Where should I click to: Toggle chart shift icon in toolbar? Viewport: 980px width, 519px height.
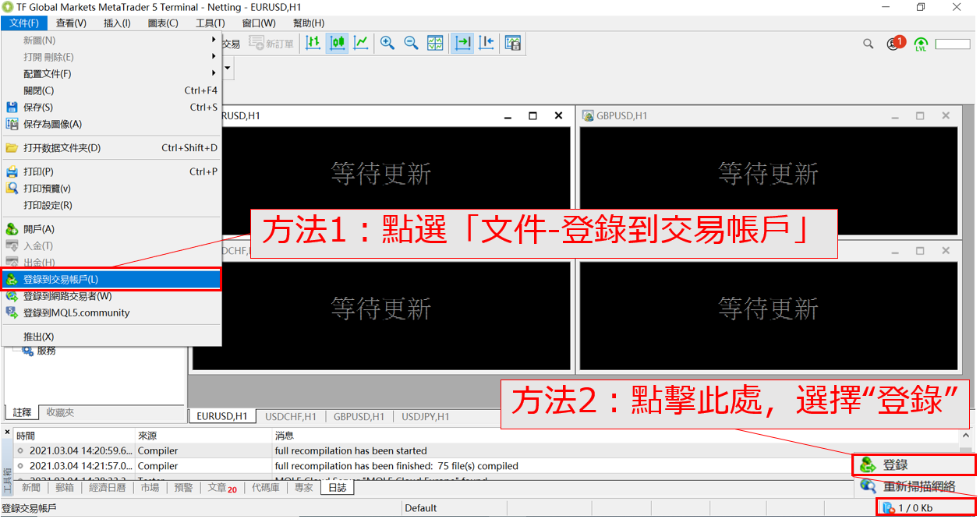486,44
